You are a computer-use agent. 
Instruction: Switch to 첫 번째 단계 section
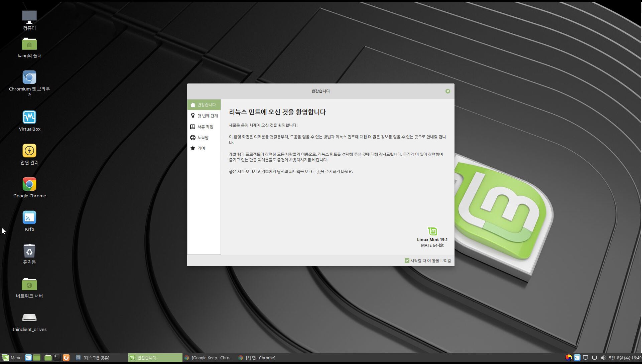(204, 116)
